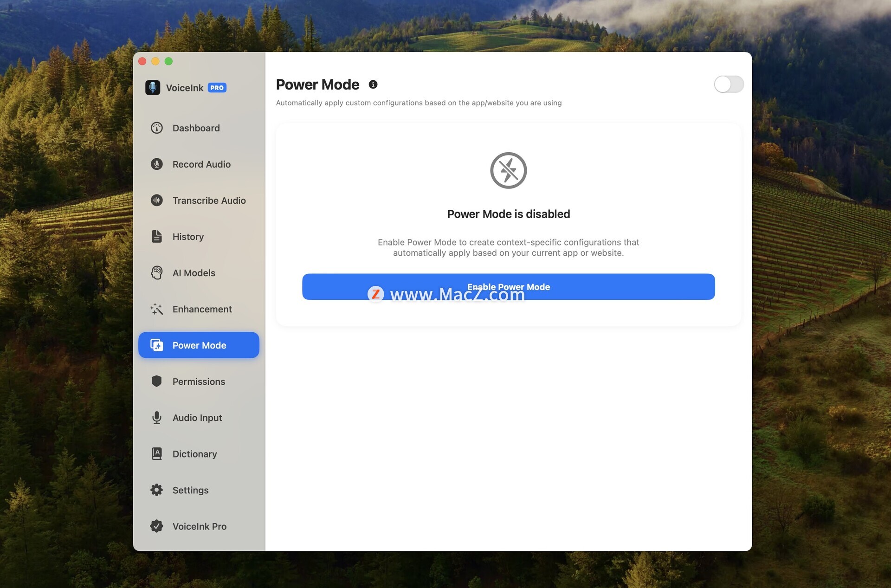Click the AI Models brain icon
Image resolution: width=891 pixels, height=588 pixels.
coord(157,273)
